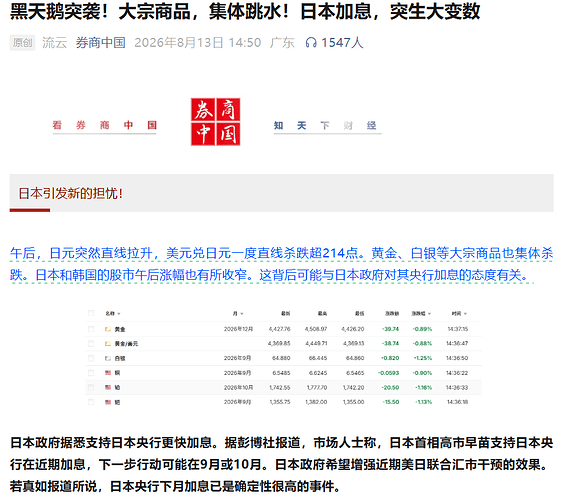
Task: Click the blue highlighted summary paragraph
Action: point(281,264)
